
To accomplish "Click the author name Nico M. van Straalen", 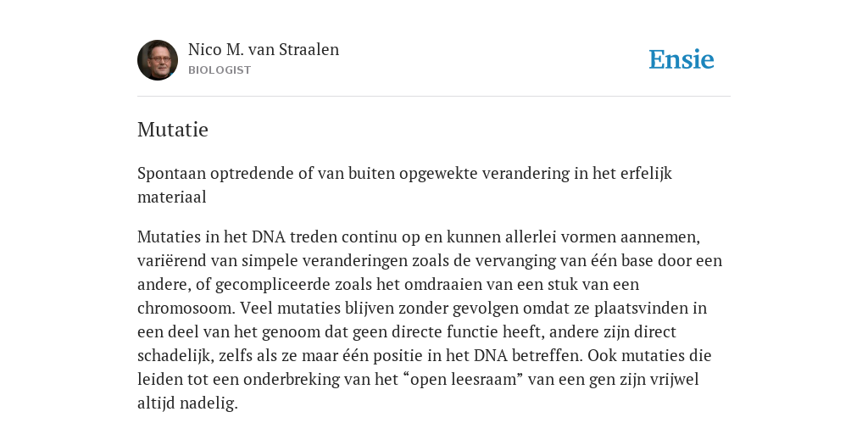I will (x=264, y=49).
